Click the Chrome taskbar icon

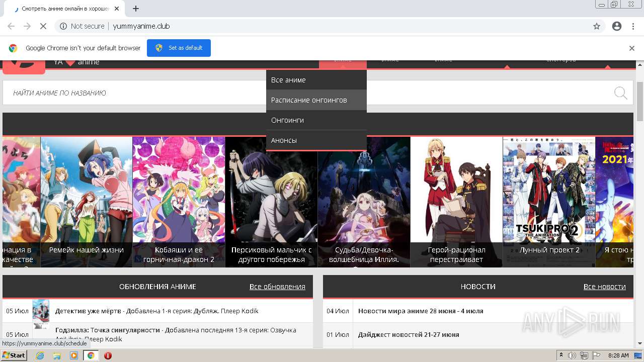(x=91, y=355)
